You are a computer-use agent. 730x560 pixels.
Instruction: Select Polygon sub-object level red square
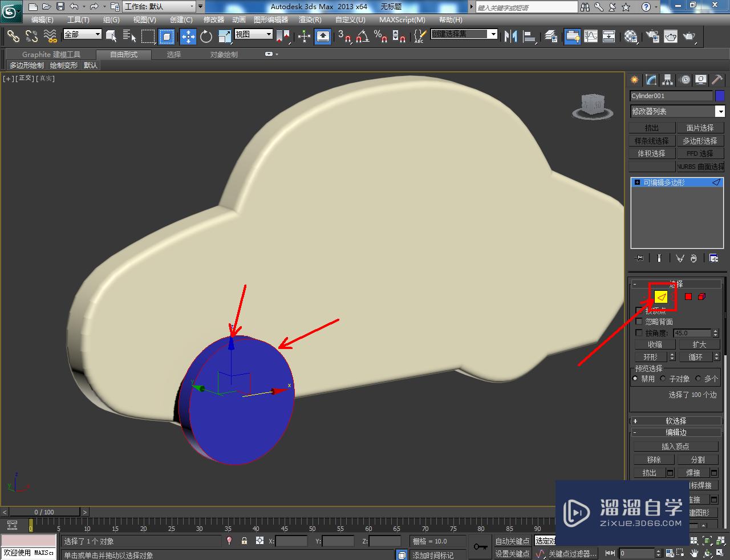click(688, 297)
